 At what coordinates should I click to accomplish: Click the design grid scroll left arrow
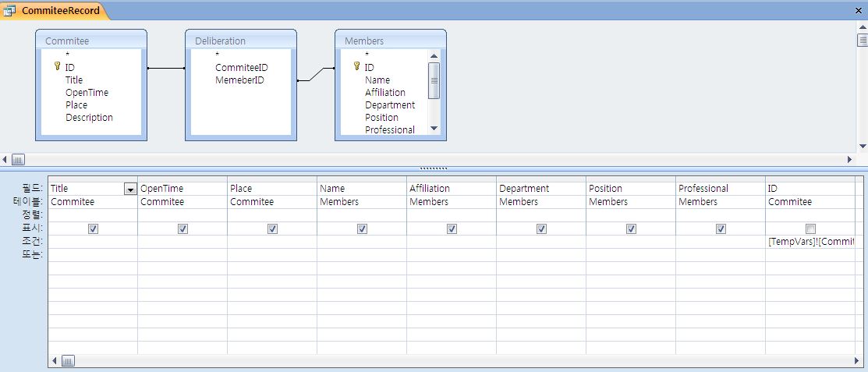[x=55, y=361]
